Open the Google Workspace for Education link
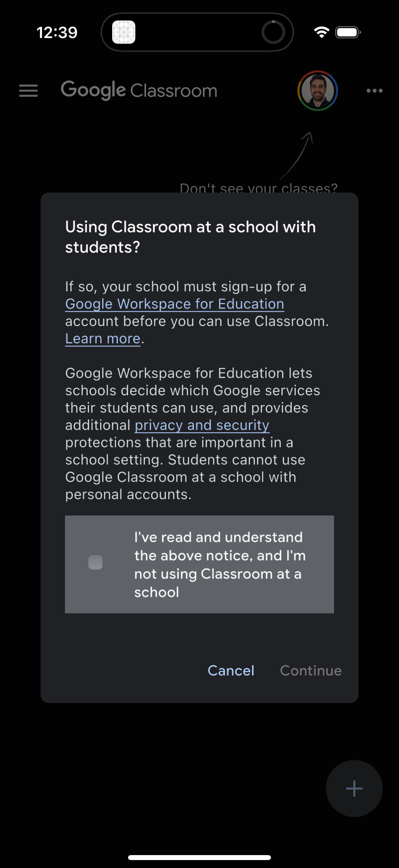The height and width of the screenshot is (868, 399). pos(174,304)
